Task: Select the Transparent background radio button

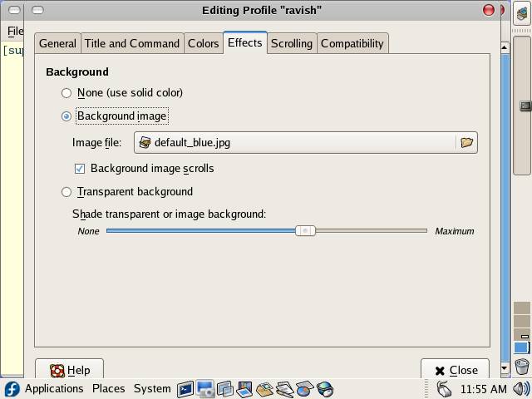Action: [66, 192]
